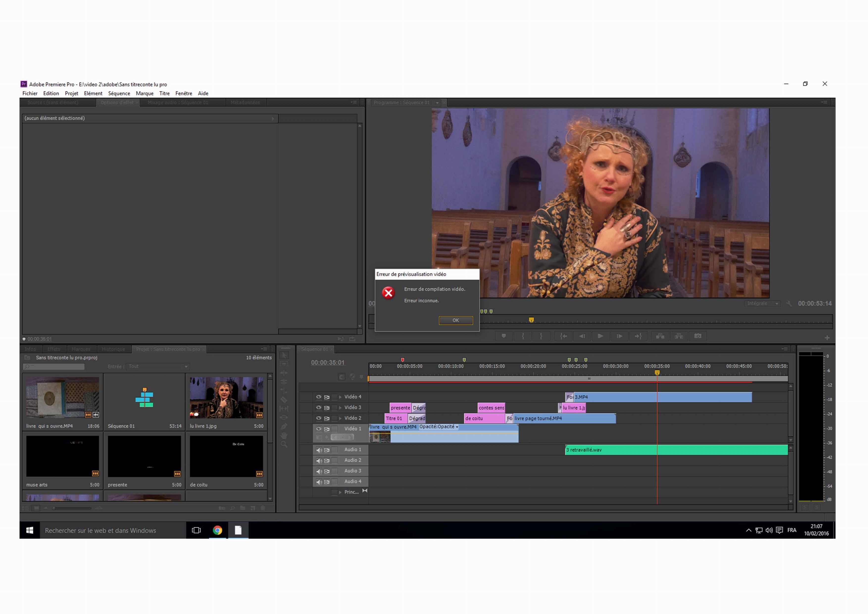Step back one frame
Screen dimensions: 868x614
point(582,336)
